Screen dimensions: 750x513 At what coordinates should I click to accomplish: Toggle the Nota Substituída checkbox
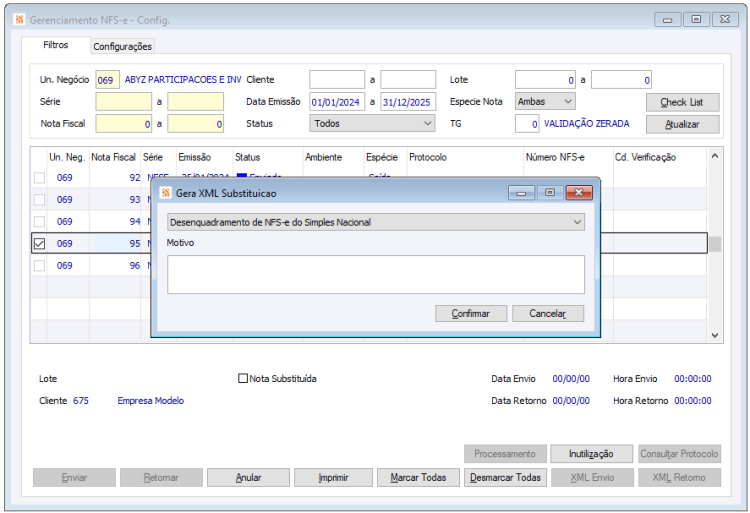tap(243, 378)
